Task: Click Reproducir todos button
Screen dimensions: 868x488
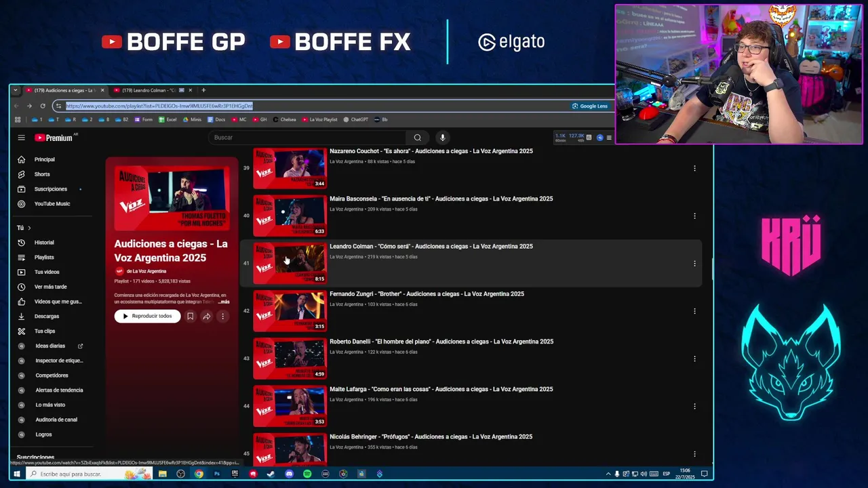Action: click(147, 316)
